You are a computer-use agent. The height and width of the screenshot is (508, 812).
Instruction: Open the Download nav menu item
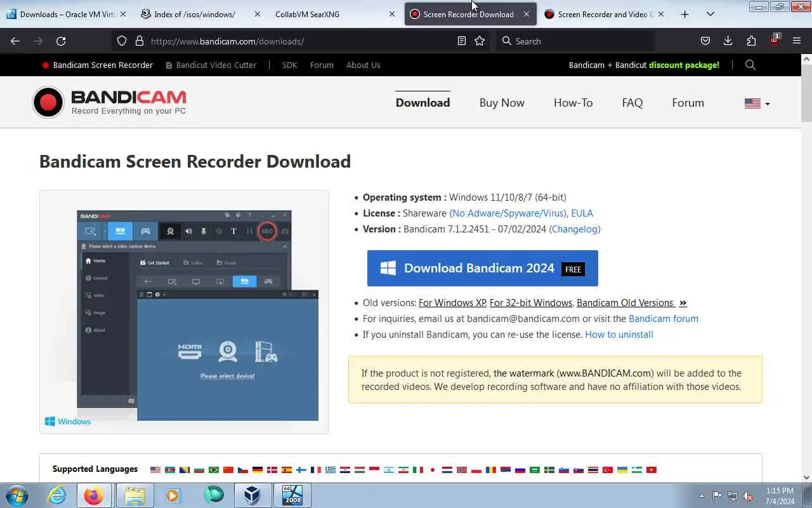click(x=422, y=103)
